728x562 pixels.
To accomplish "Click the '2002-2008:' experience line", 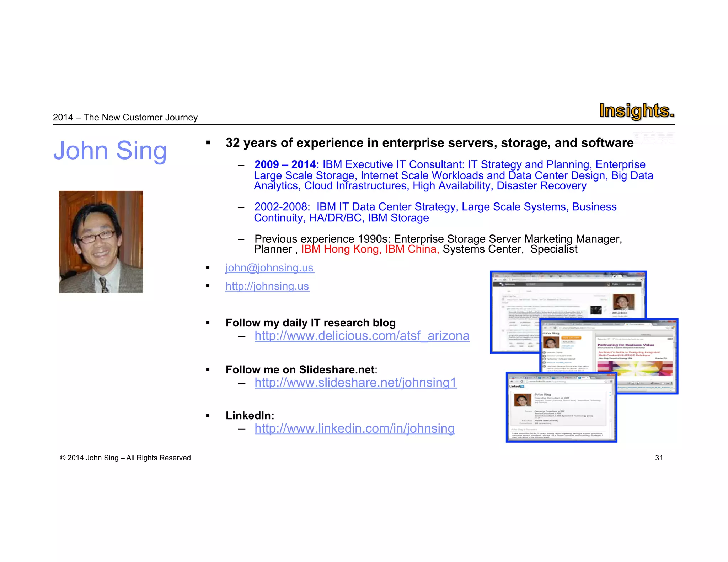I will pos(435,212).
